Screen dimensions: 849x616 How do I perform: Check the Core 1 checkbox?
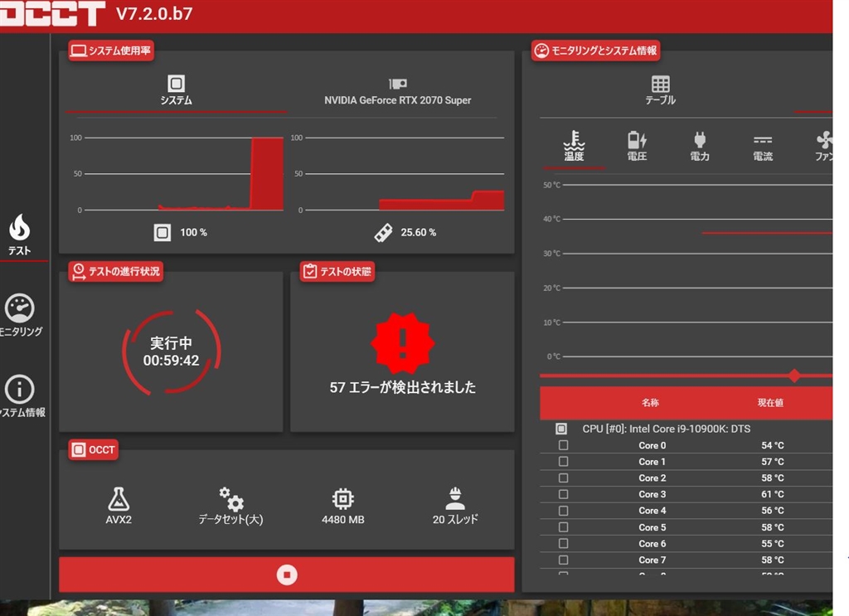pos(564,461)
